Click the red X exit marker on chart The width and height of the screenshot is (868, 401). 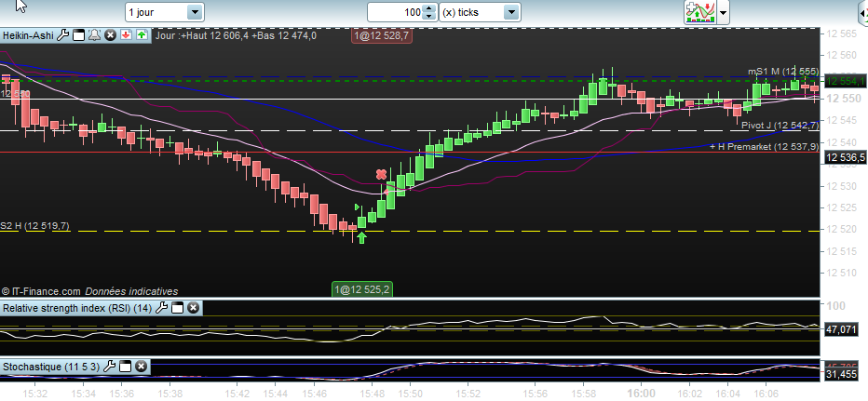click(381, 174)
